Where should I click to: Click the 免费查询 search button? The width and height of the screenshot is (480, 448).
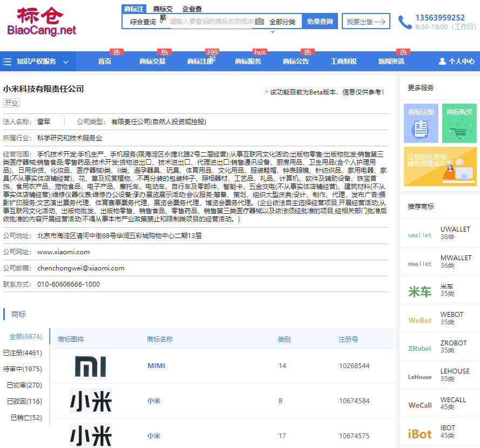[320, 21]
